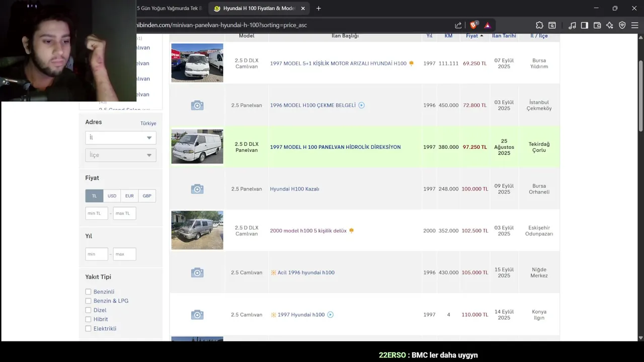Click the max TL price field
The width and height of the screenshot is (644, 362).
coord(124,213)
